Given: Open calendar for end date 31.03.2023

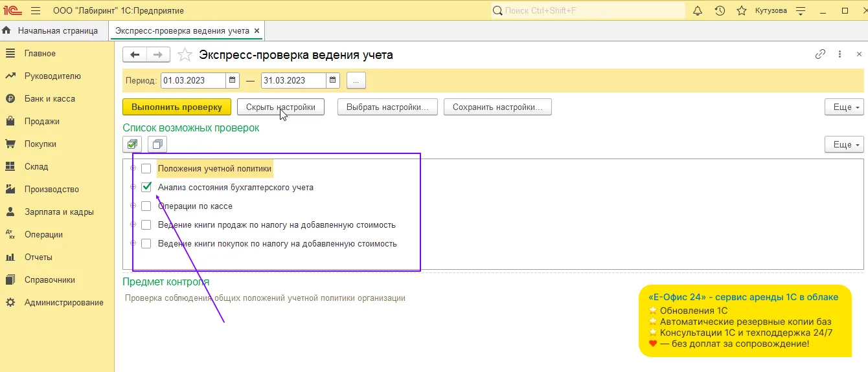Looking at the screenshot, I should 333,81.
